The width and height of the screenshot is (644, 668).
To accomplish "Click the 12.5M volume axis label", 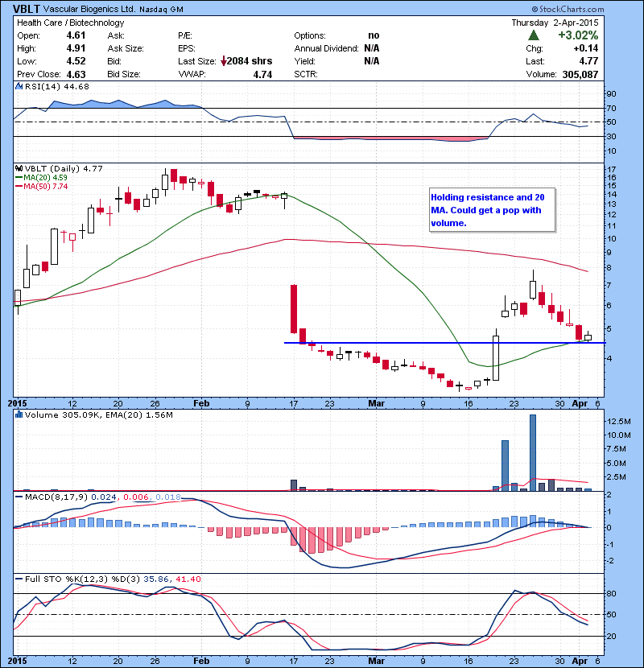I will [619, 422].
